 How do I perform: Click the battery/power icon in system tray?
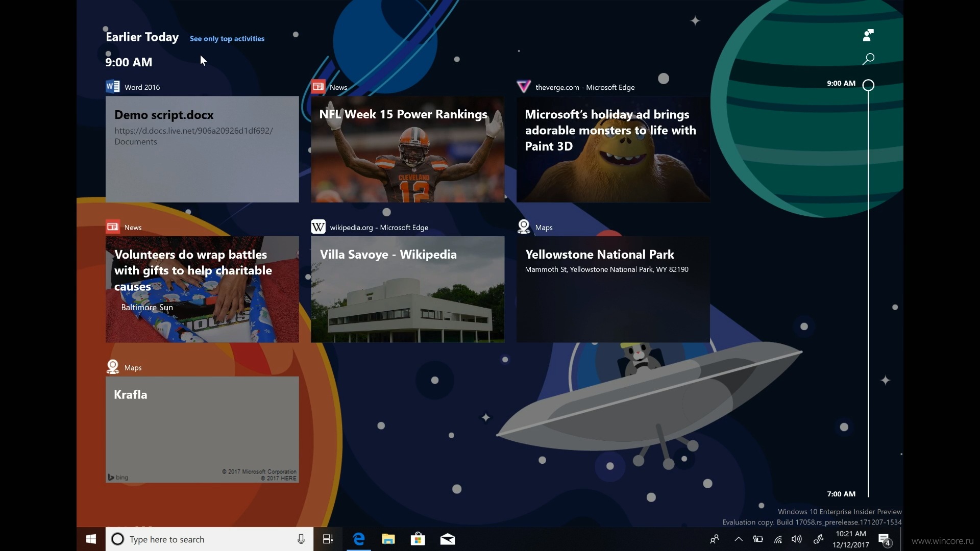coord(758,539)
